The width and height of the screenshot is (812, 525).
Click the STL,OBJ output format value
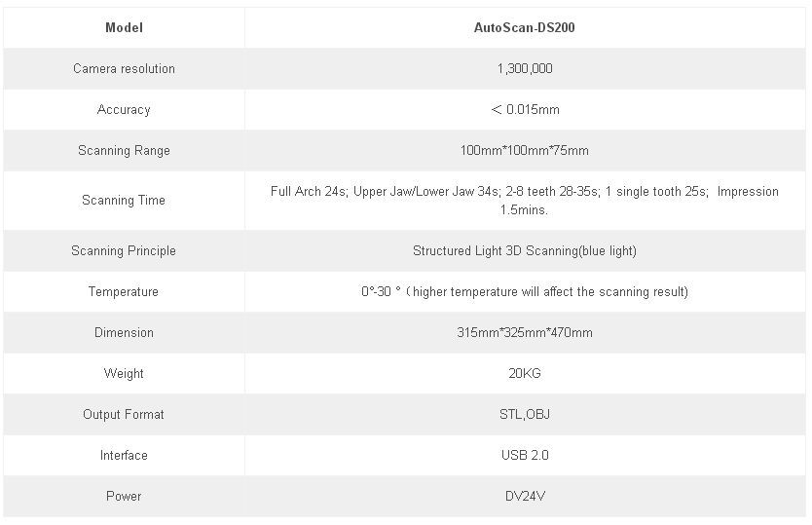coord(524,414)
